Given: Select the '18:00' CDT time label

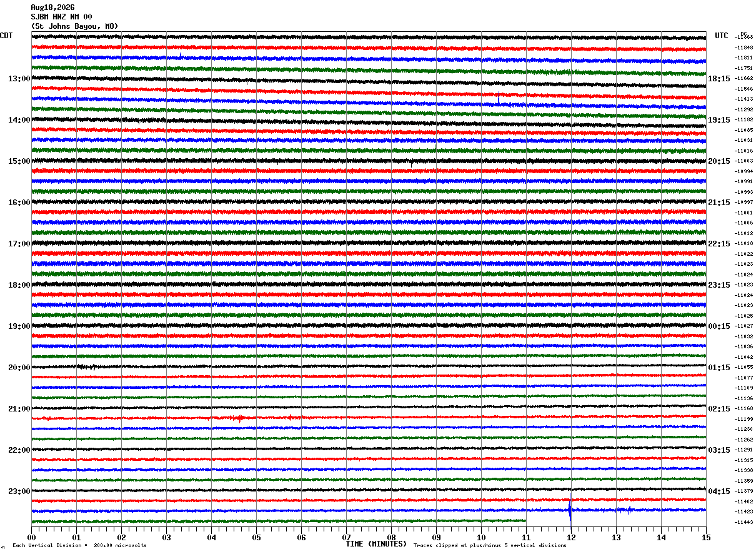Looking at the screenshot, I should coord(19,285).
